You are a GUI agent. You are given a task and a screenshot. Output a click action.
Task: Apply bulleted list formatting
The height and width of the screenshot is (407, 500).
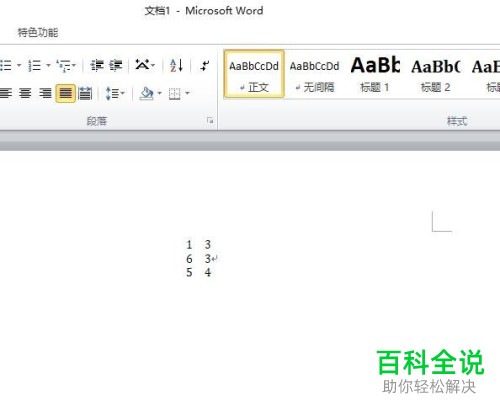(5, 65)
